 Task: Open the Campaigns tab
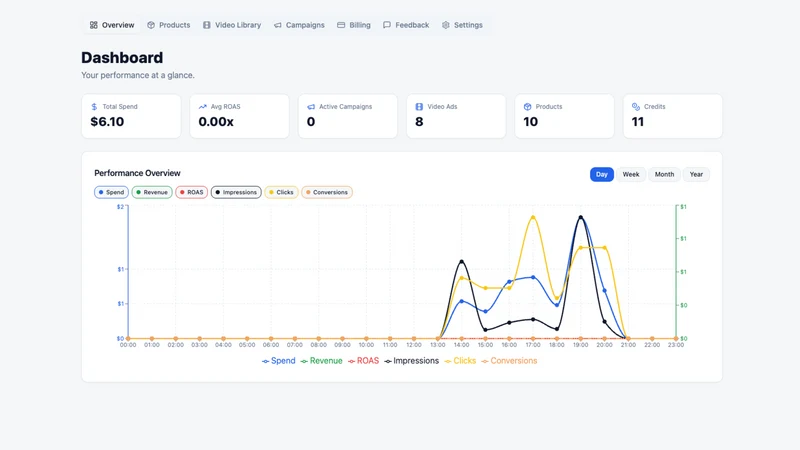pos(299,25)
